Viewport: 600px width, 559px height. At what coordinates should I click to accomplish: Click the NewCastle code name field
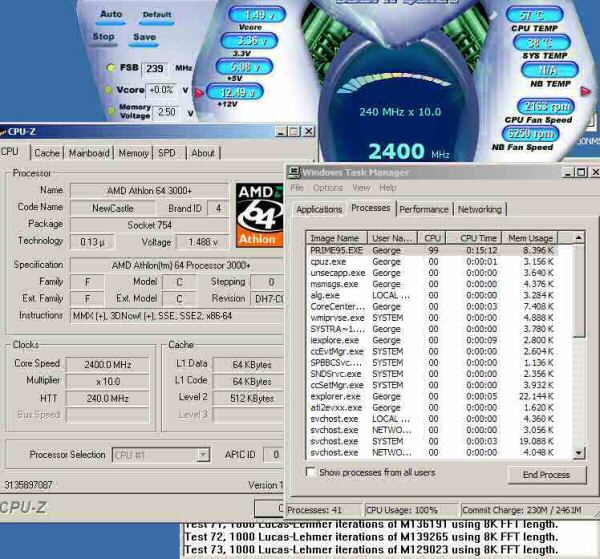click(x=113, y=209)
